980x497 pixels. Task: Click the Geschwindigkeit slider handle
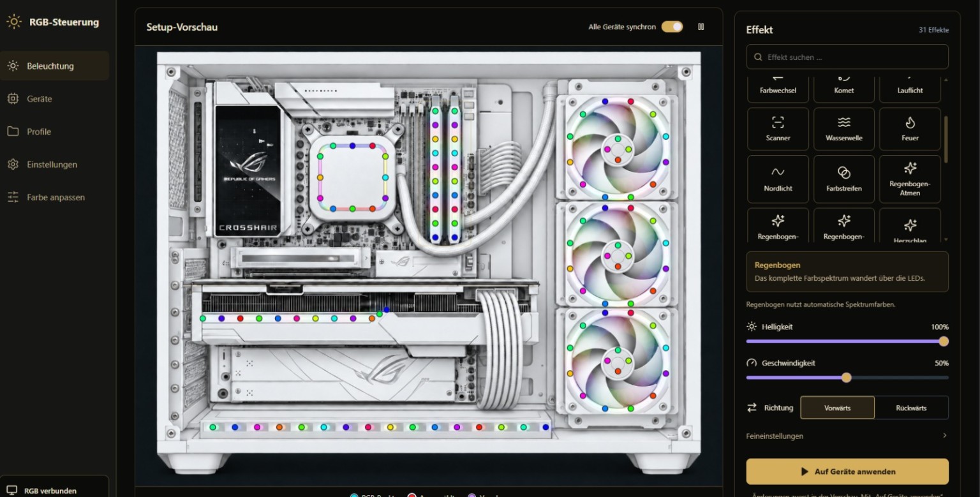click(x=847, y=378)
